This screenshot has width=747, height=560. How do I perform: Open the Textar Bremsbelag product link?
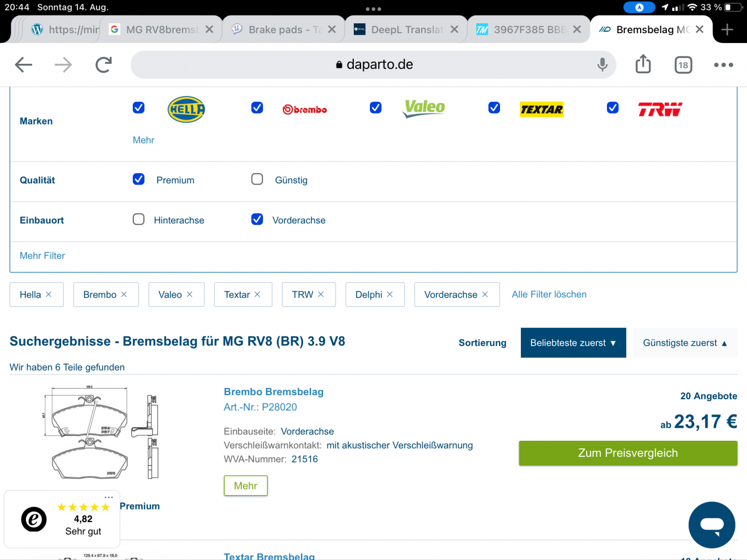click(269, 556)
